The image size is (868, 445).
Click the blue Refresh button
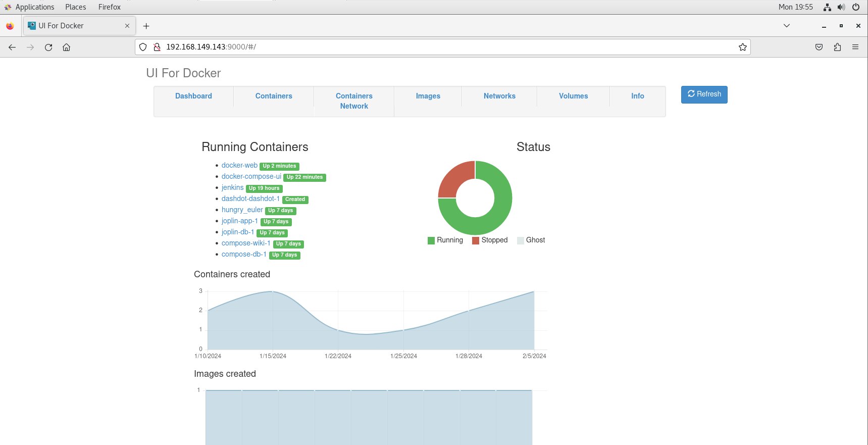(x=704, y=94)
